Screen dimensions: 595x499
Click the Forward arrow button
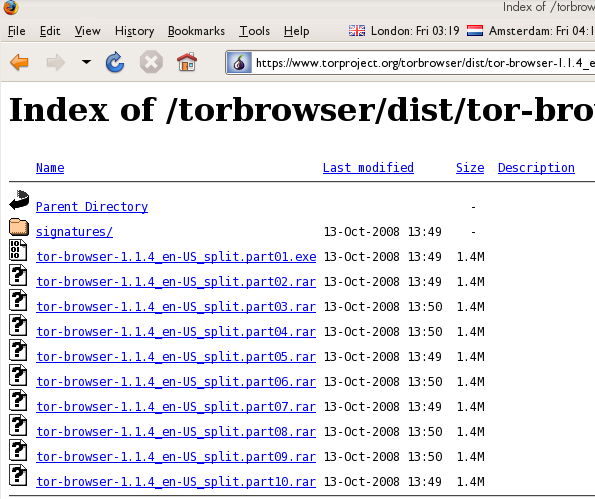(55, 62)
